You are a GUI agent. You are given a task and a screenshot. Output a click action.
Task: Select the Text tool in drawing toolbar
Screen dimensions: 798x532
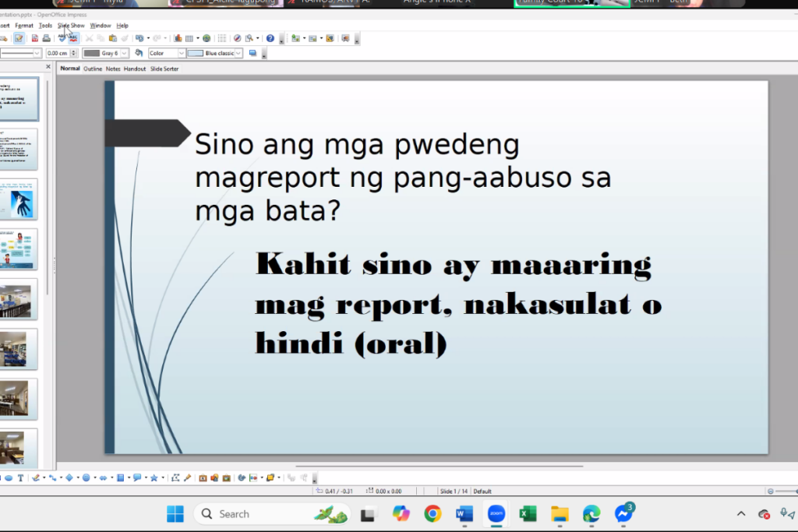click(x=20, y=477)
